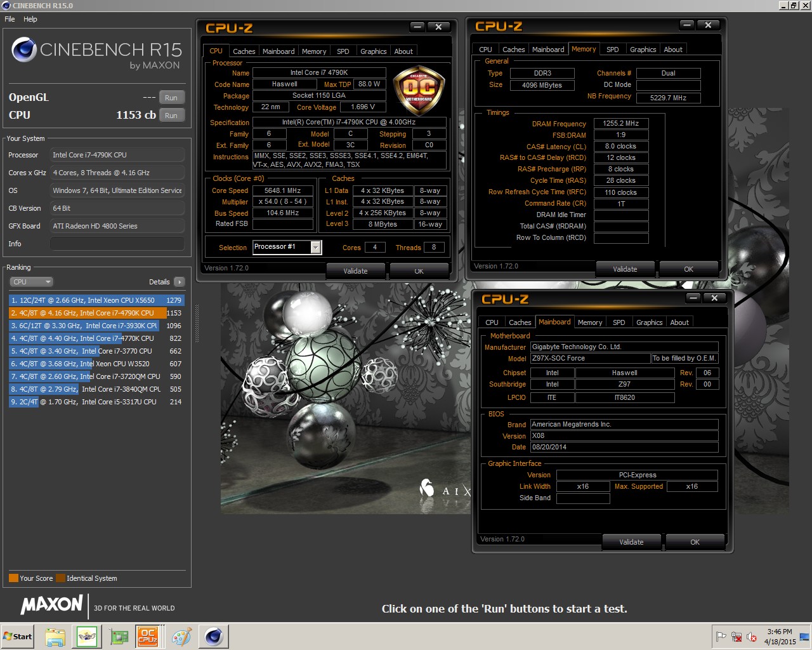The image size is (812, 650).
Task: Click the Core Voltage value 1.696 V
Action: (x=363, y=107)
